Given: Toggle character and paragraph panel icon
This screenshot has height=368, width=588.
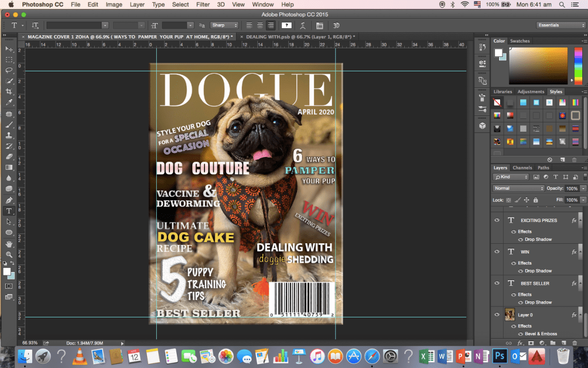Looking at the screenshot, I should pyautogui.click(x=319, y=25).
